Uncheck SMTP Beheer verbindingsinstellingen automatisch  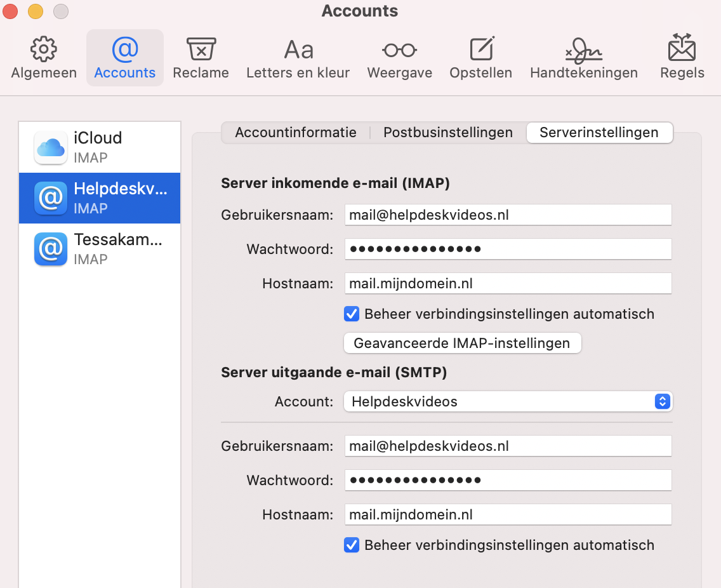point(352,545)
